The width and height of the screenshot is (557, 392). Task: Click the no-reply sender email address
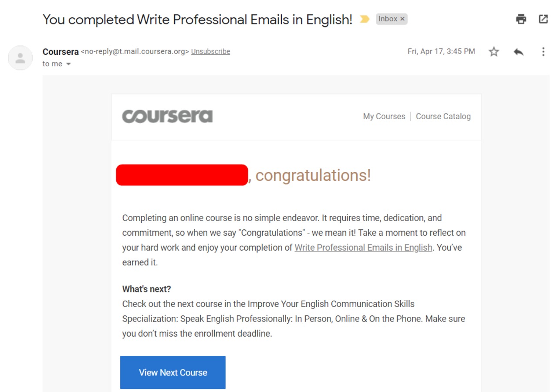click(x=135, y=51)
